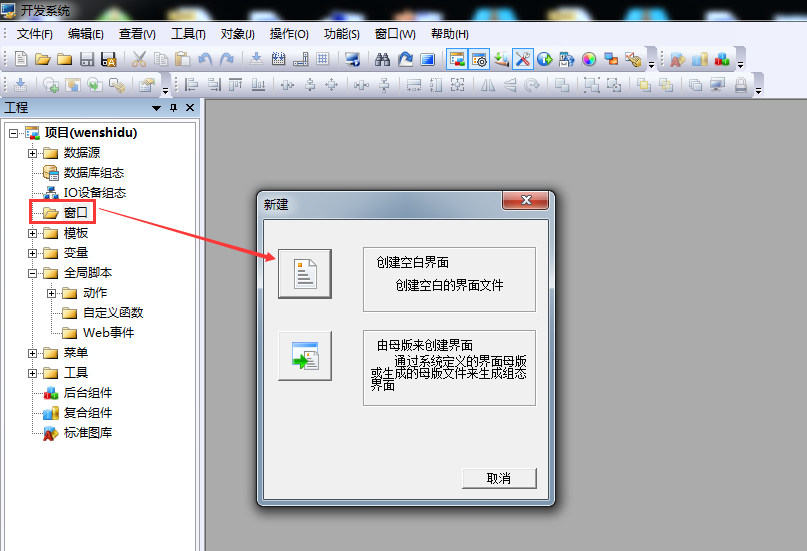Click the blue yellow blocks composite icon

pos(699,59)
